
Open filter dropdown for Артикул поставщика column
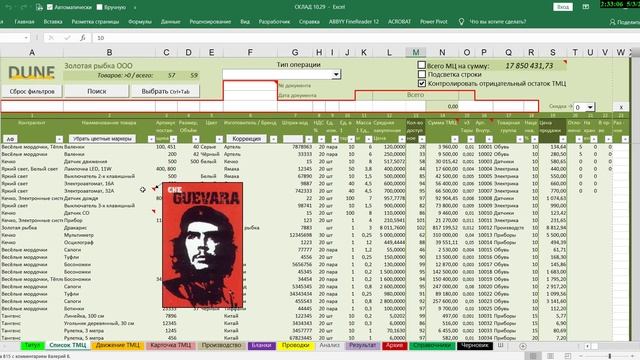click(x=173, y=139)
